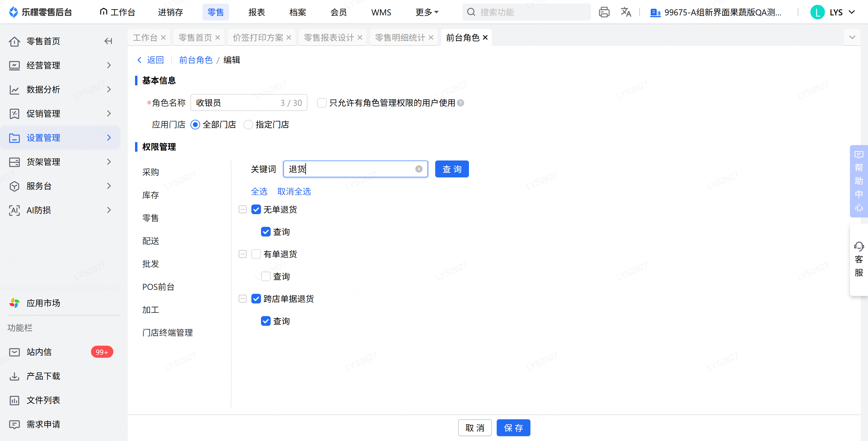Click the search magnifier icon
Screen dimensions: 868x441
471,12
